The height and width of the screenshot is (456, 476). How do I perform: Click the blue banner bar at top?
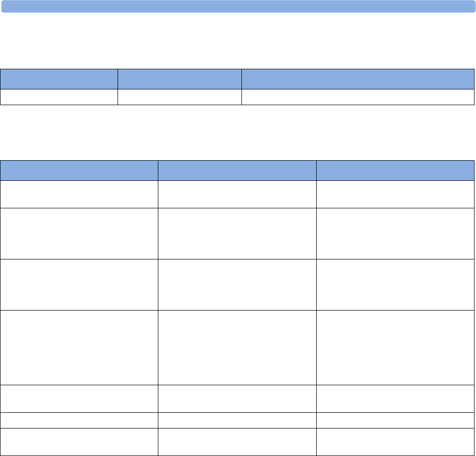click(x=238, y=6)
